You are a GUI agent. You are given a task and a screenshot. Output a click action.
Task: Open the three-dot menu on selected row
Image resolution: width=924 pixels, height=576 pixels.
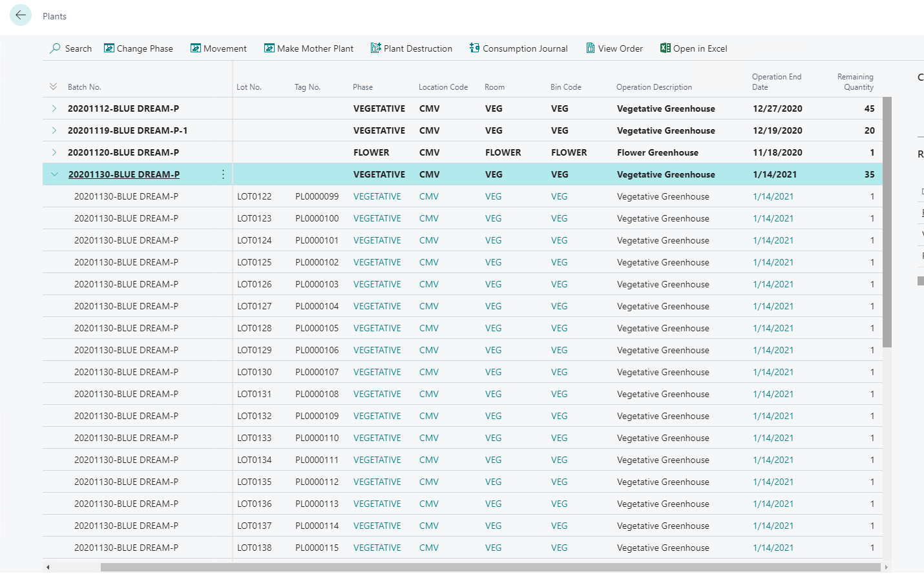coord(223,174)
